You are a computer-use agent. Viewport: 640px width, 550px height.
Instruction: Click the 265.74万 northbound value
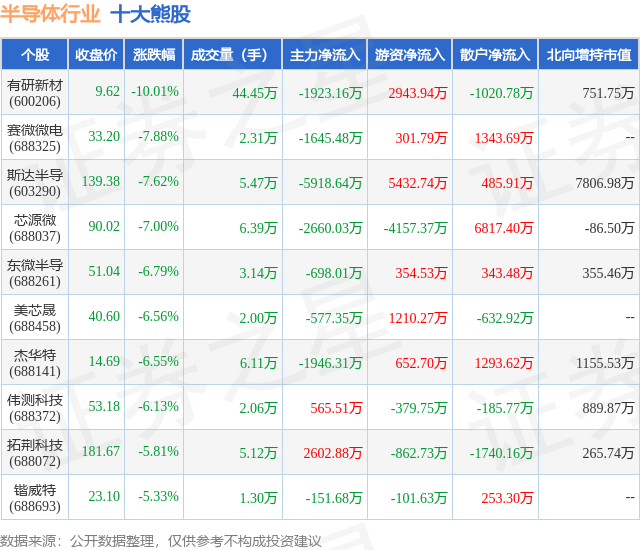(x=608, y=453)
